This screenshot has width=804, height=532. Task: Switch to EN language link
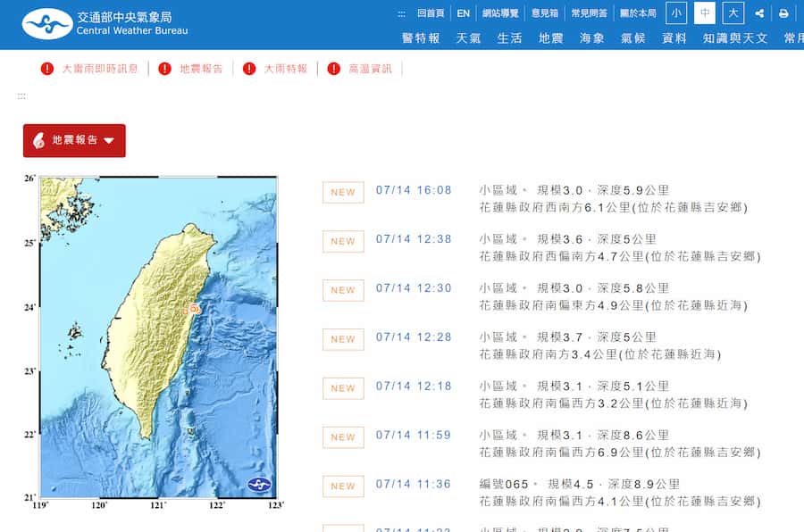click(x=464, y=13)
